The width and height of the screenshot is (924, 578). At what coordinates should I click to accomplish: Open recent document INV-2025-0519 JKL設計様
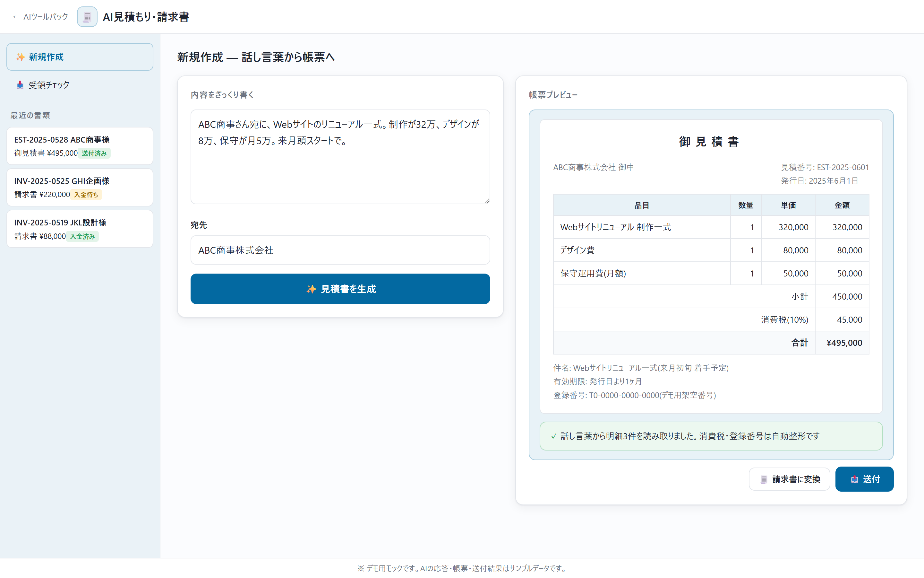point(80,229)
